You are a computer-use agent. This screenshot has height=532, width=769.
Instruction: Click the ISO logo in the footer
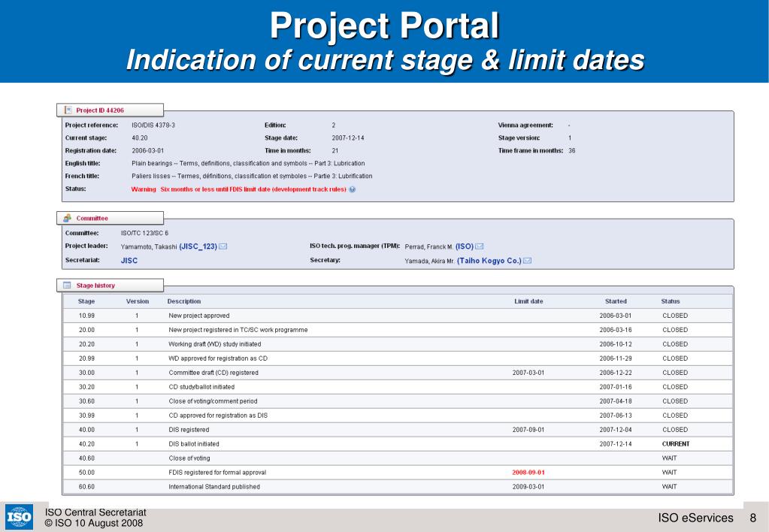point(17,517)
